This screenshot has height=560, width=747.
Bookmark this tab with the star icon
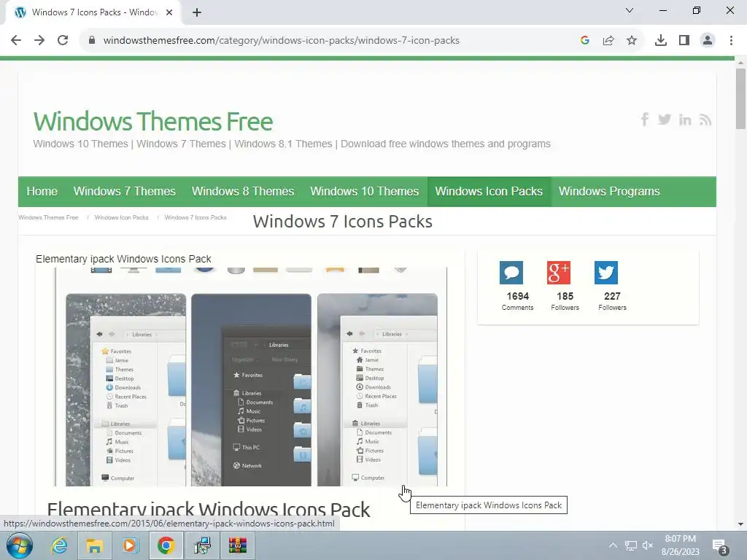pos(632,41)
